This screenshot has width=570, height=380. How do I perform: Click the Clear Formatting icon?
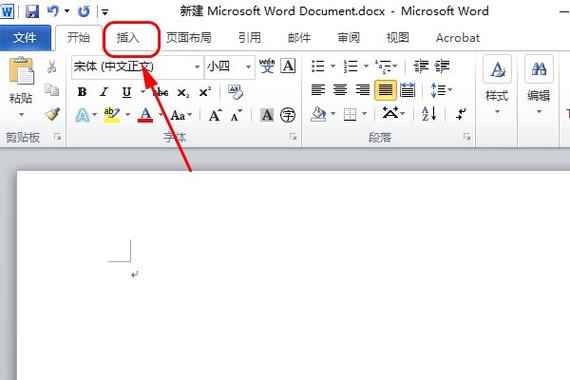(x=236, y=92)
